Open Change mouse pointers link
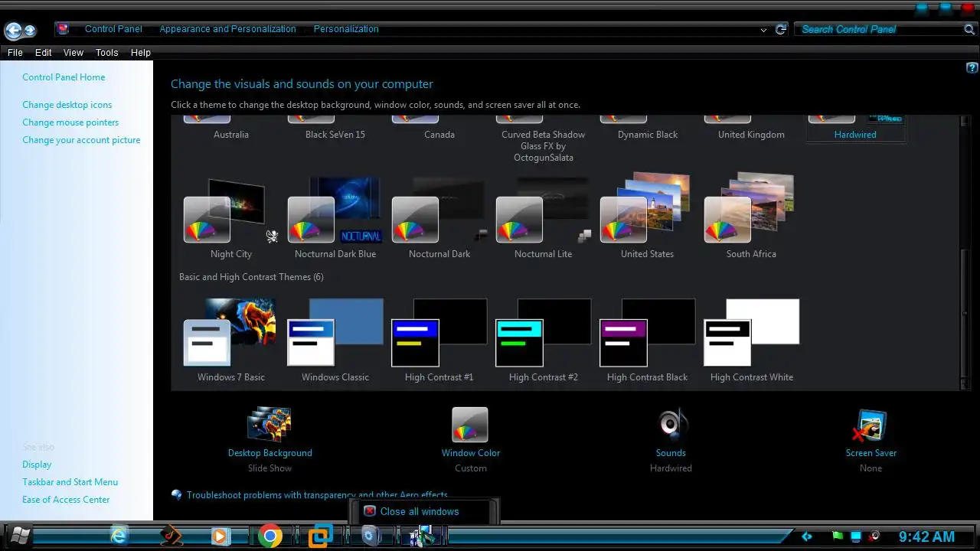This screenshot has width=980, height=551. tap(70, 122)
